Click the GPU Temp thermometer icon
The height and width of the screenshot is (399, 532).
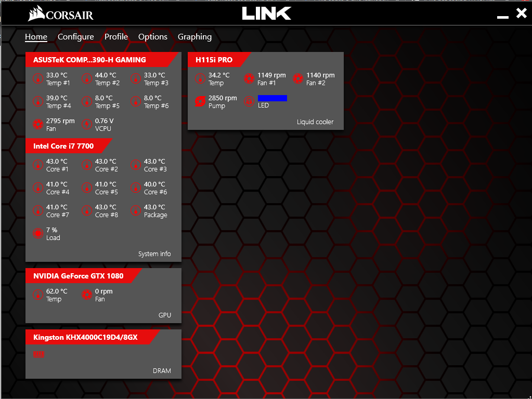coord(37,295)
